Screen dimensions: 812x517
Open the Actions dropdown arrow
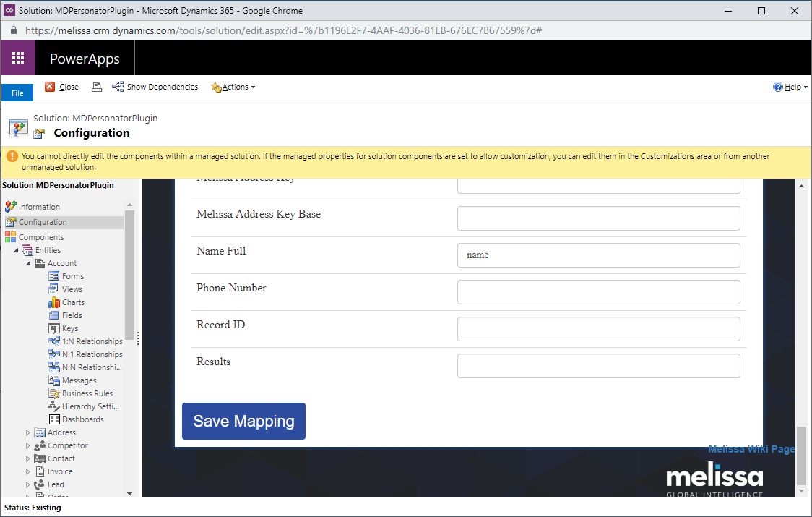point(254,87)
